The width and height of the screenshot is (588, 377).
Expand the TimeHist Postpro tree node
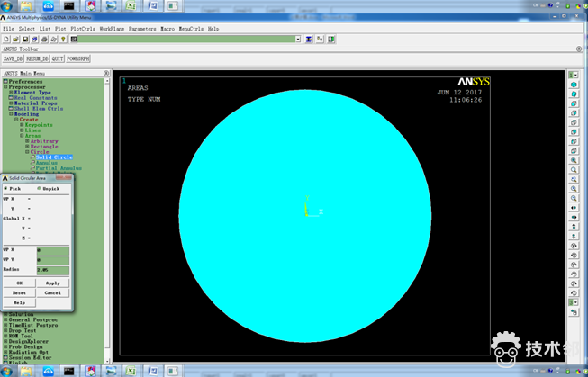(x=5, y=325)
